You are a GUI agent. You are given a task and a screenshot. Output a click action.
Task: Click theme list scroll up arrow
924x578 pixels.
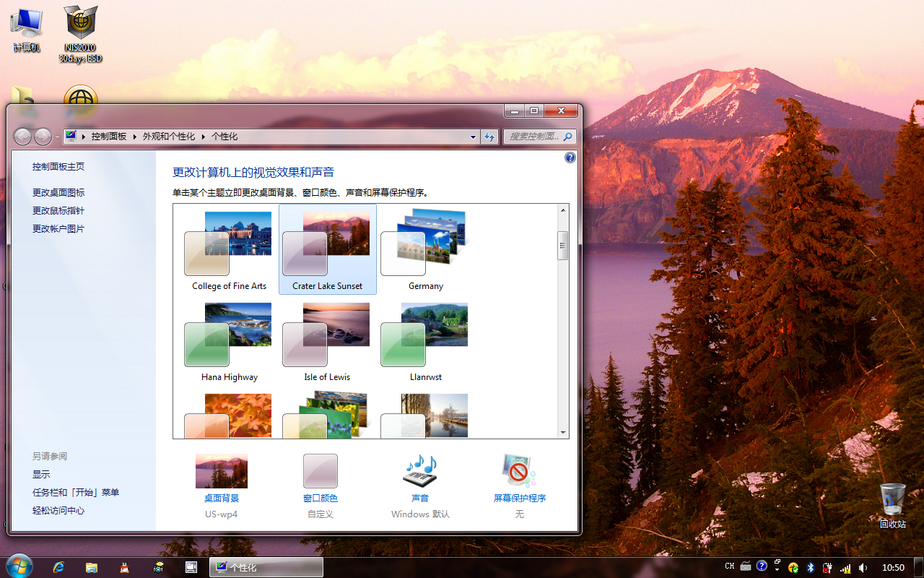(563, 210)
